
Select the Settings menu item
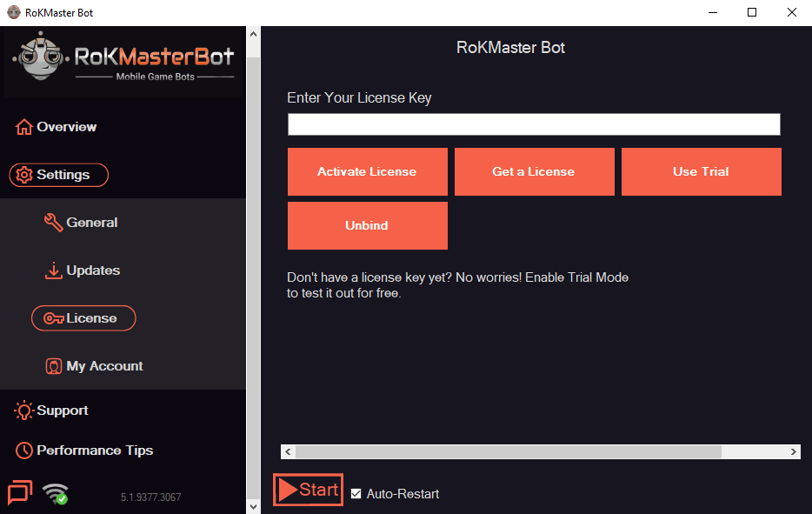coord(58,175)
